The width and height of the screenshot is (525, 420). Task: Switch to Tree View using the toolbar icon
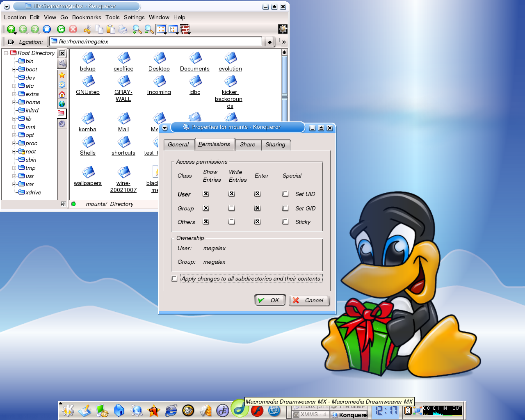coord(173,29)
